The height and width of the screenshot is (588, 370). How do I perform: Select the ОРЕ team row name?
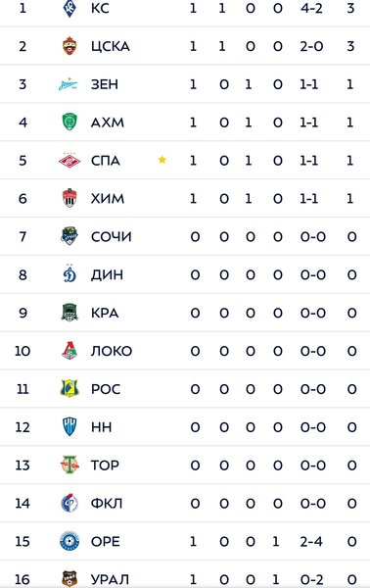pyautogui.click(x=106, y=542)
